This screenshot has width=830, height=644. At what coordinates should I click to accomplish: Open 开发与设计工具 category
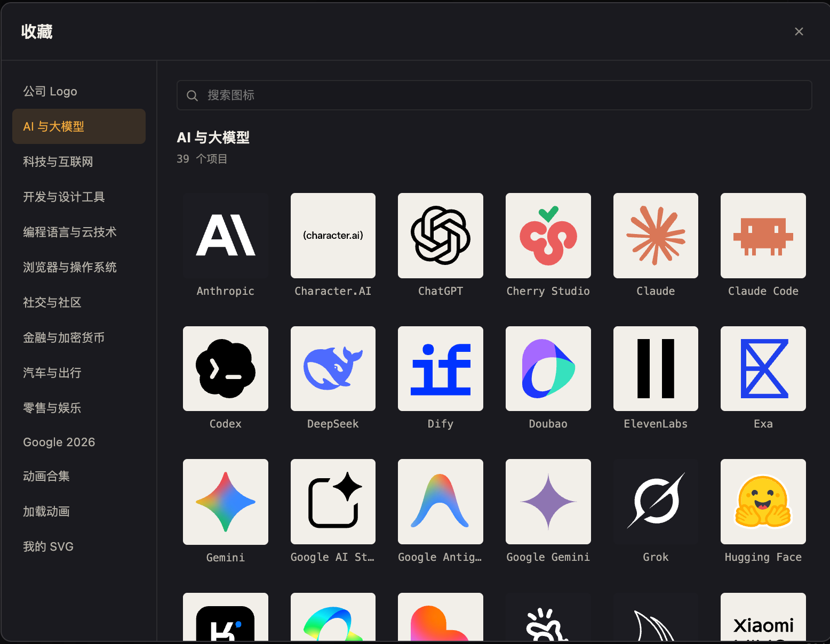[x=79, y=197]
